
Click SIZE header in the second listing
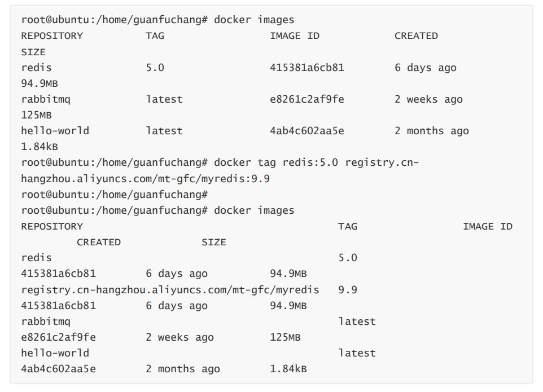pyautogui.click(x=213, y=242)
